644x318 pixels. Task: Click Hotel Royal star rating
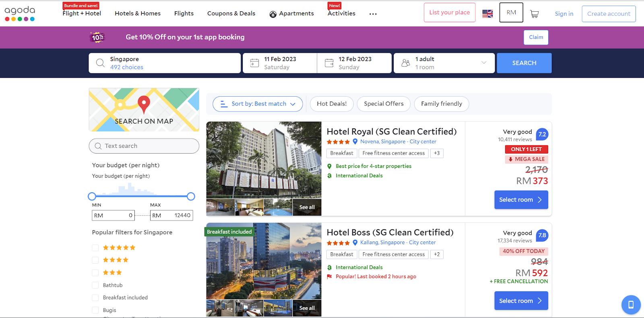point(338,142)
